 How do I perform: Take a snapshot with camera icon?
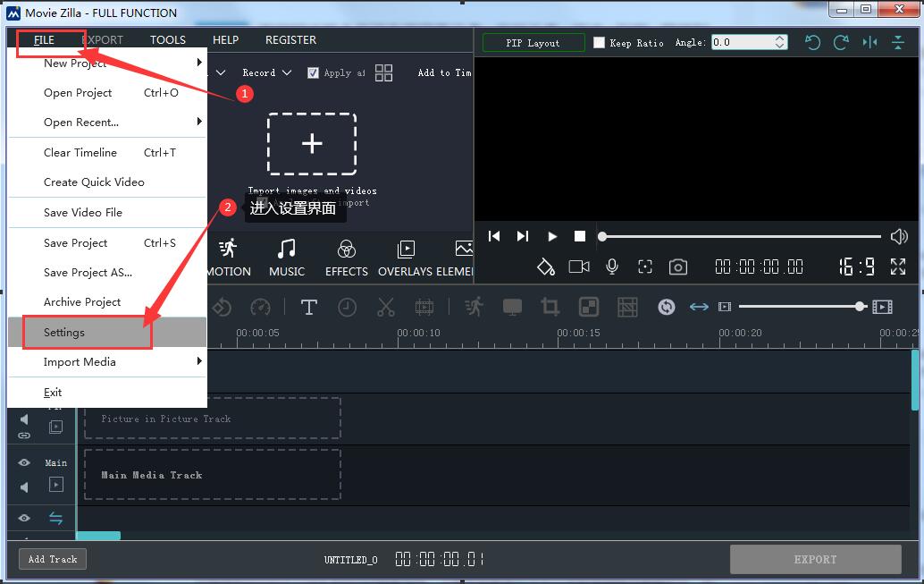pyautogui.click(x=678, y=267)
